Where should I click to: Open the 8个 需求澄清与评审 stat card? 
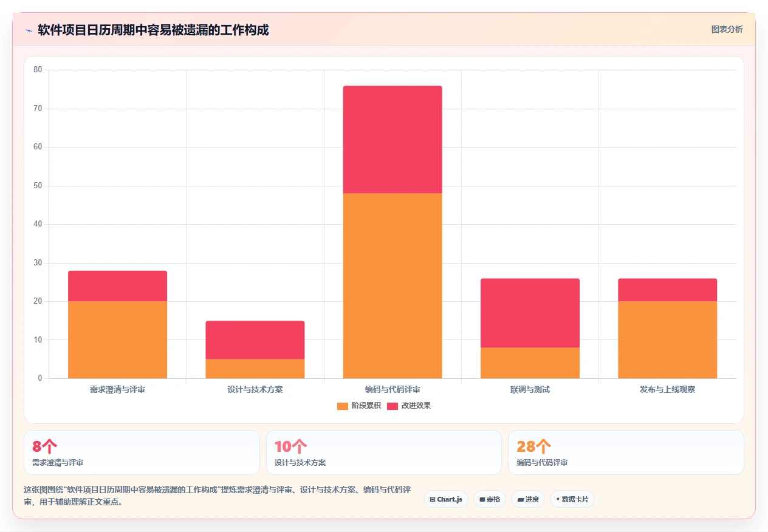[142, 452]
